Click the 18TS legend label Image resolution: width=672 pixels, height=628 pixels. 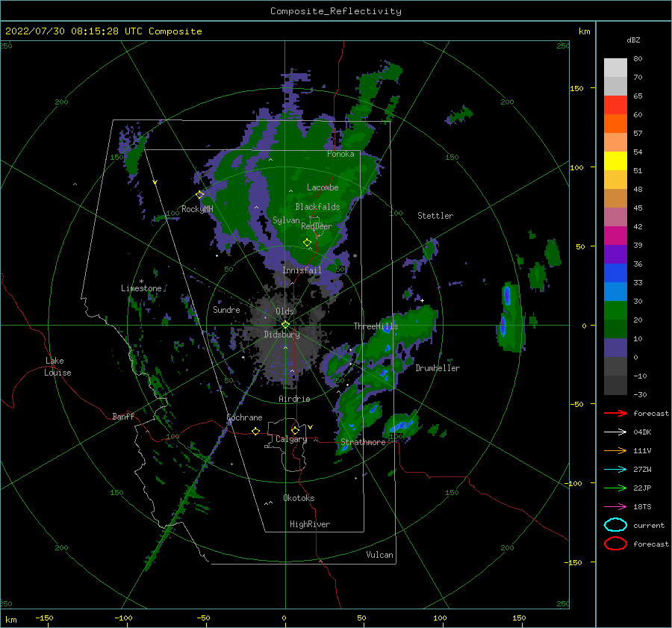coord(642,507)
